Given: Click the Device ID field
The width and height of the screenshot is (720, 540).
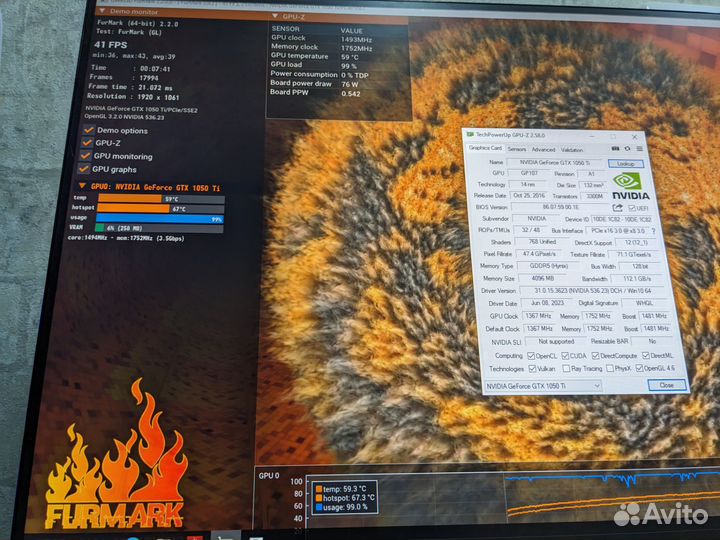Looking at the screenshot, I should [x=621, y=219].
